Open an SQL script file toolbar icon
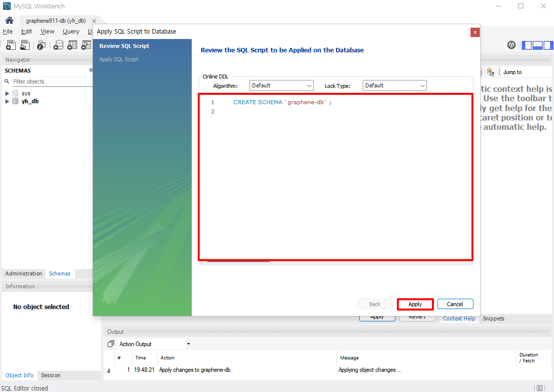The height and width of the screenshot is (392, 554). click(25, 45)
